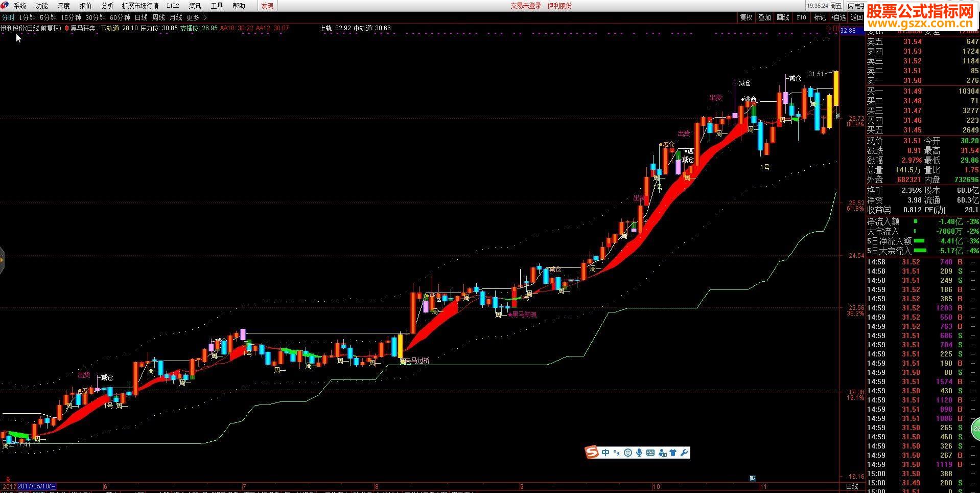Click the 伊利股份 title label
This screenshot has width=980, height=493.
click(559, 6)
